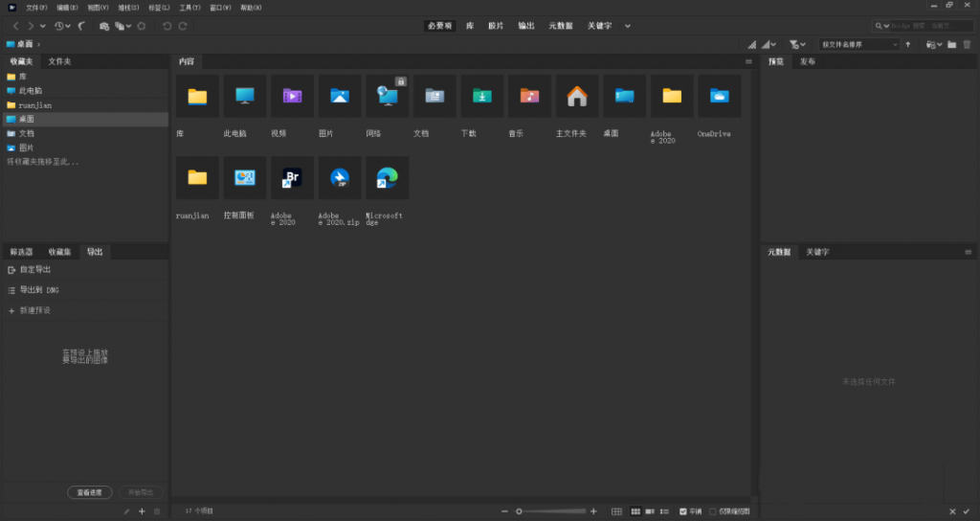
Task: Click the trash delete icon
Action: (967, 44)
